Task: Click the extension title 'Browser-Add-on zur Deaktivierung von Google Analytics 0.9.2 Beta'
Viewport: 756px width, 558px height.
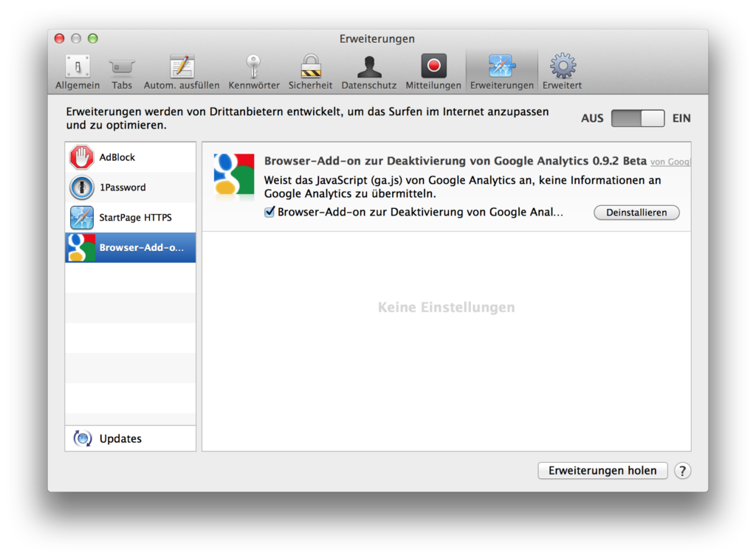Action: (x=455, y=161)
